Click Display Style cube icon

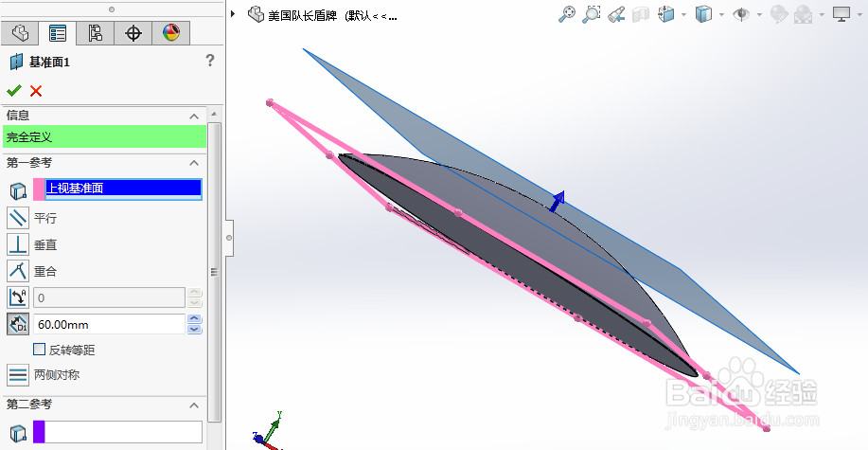[703, 14]
